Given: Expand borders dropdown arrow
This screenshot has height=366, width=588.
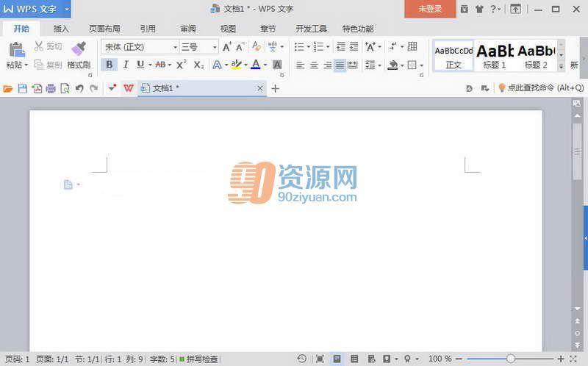Looking at the screenshot, I should [x=421, y=65].
